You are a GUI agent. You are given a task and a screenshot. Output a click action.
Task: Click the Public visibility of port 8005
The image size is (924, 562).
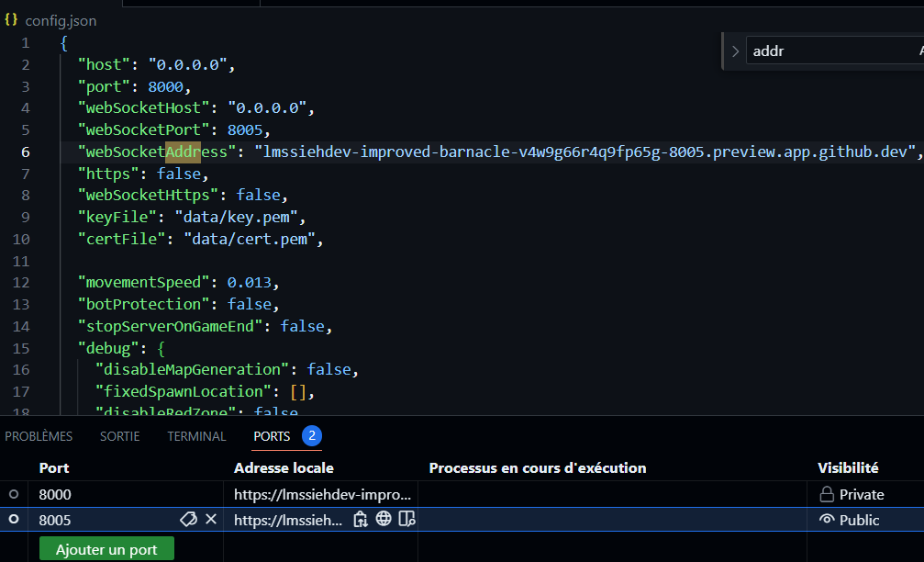849,520
